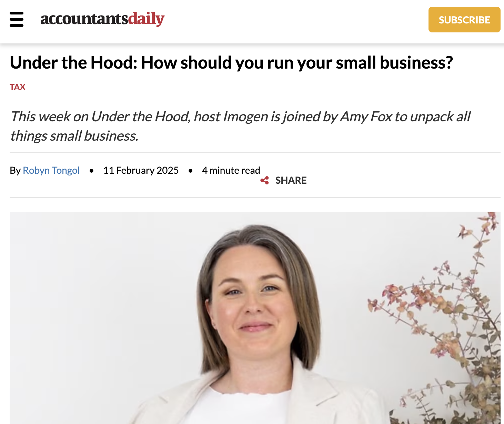Viewport: 504px width, 424px height.
Task: Click the divider line below the summary
Action: [x=255, y=152]
